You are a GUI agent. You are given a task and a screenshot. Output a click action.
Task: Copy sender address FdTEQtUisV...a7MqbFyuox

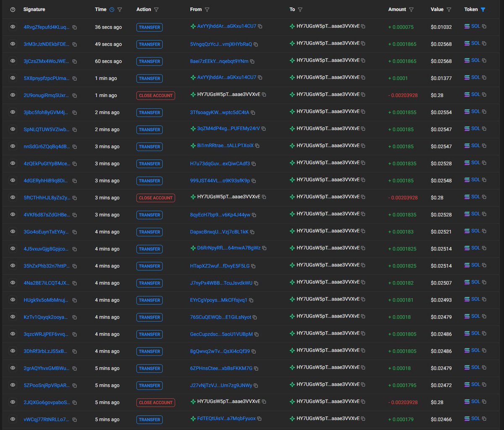[260, 419]
